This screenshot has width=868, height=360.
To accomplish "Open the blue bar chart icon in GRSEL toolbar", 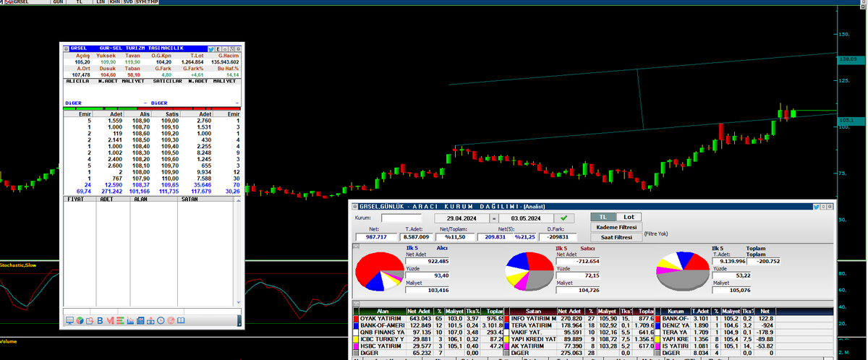I will pyautogui.click(x=130, y=320).
